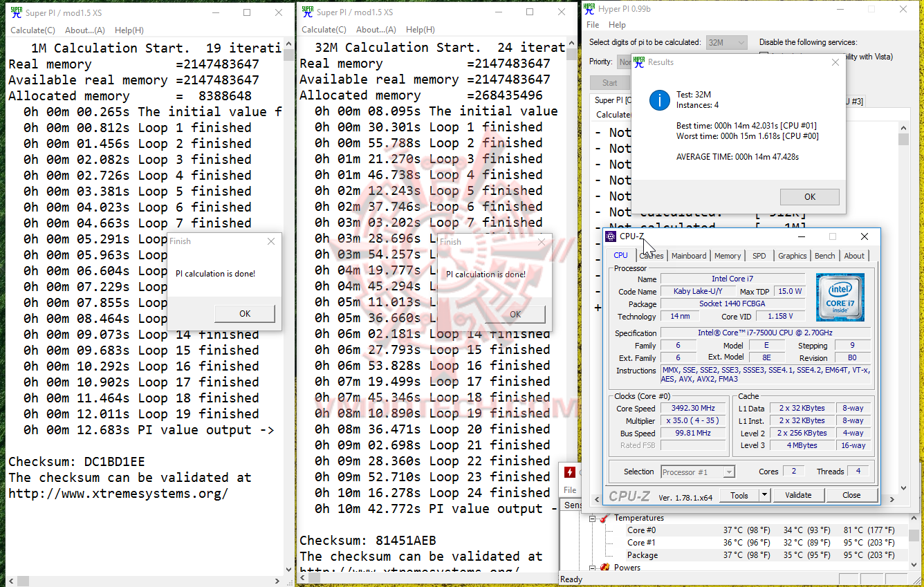
Task: Open Calculate(C) menu in the 32M Super PI window
Action: click(x=324, y=30)
